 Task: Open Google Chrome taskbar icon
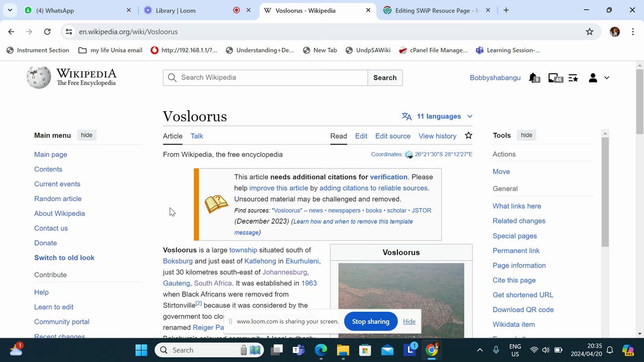click(432, 350)
